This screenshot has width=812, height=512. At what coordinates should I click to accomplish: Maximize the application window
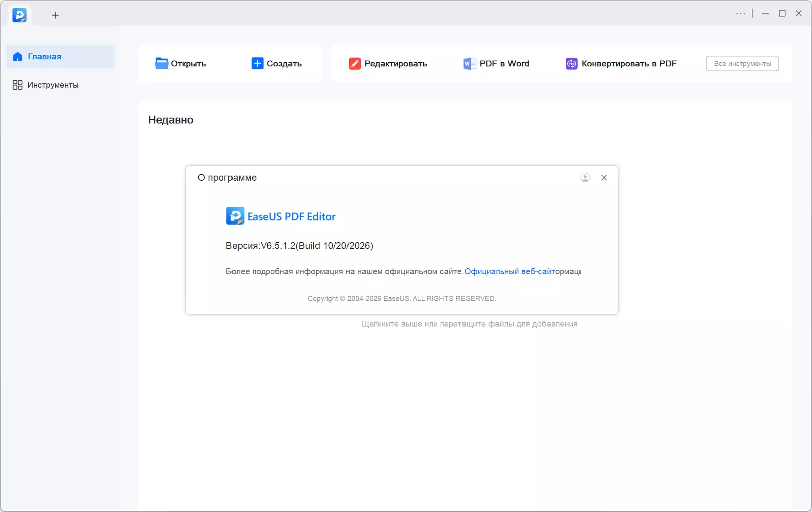(x=782, y=13)
